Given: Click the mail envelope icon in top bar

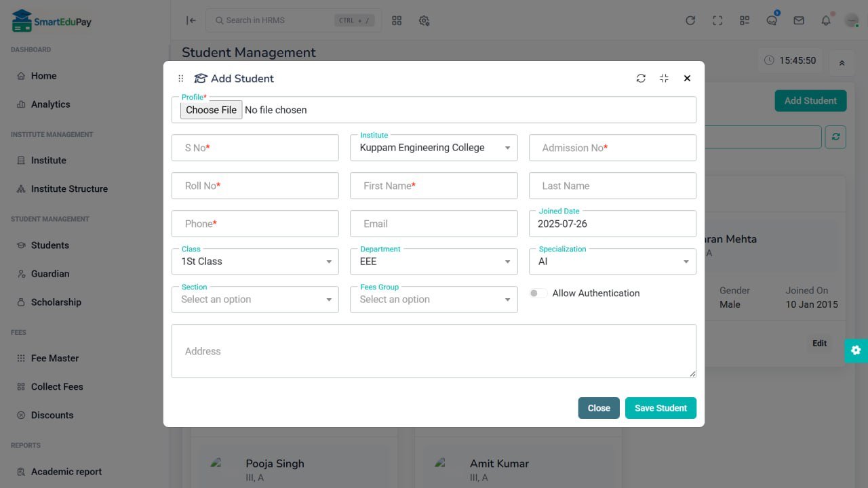Looking at the screenshot, I should tap(799, 20).
